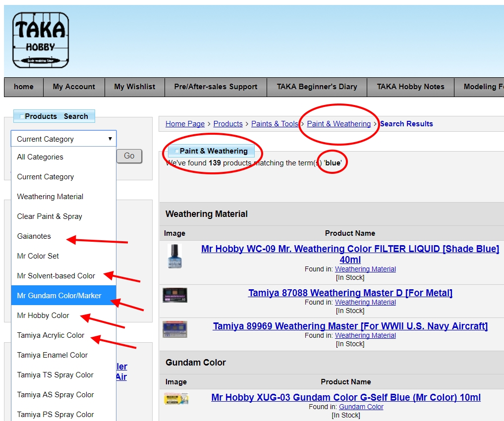Click the Search Results breadcrumb text
This screenshot has width=504, height=421.
[x=406, y=124]
